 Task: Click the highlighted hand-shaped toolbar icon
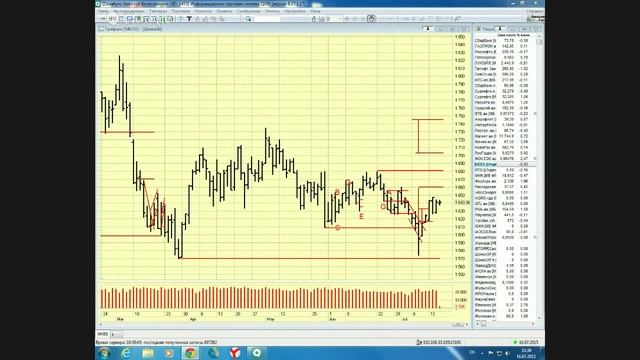coord(371,19)
